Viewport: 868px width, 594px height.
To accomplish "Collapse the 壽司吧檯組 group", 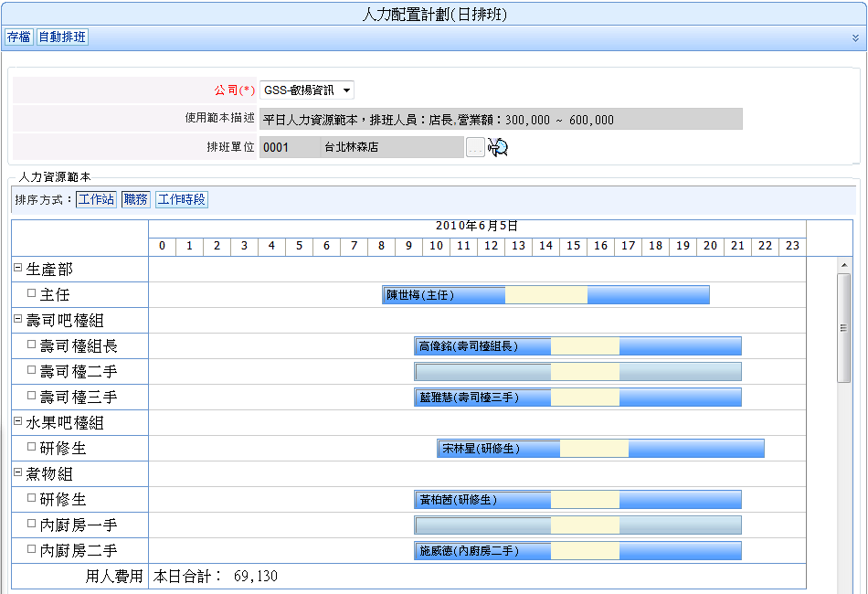I will (17, 320).
